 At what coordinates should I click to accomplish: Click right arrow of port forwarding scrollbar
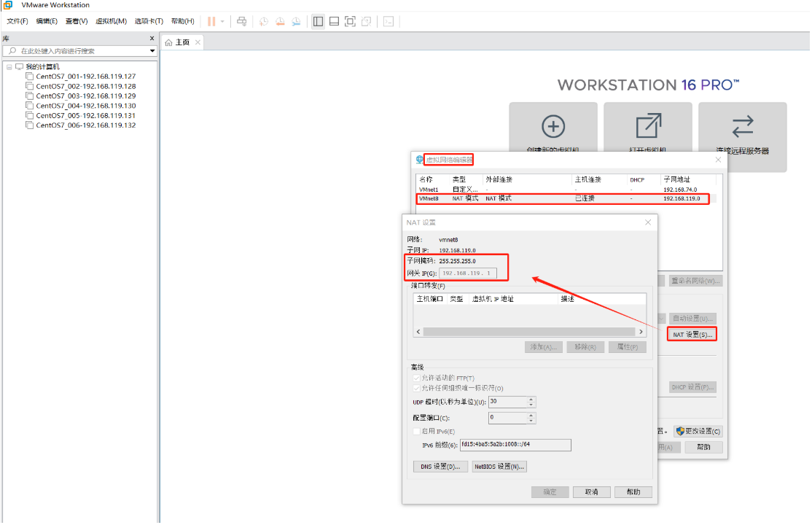pyautogui.click(x=641, y=332)
